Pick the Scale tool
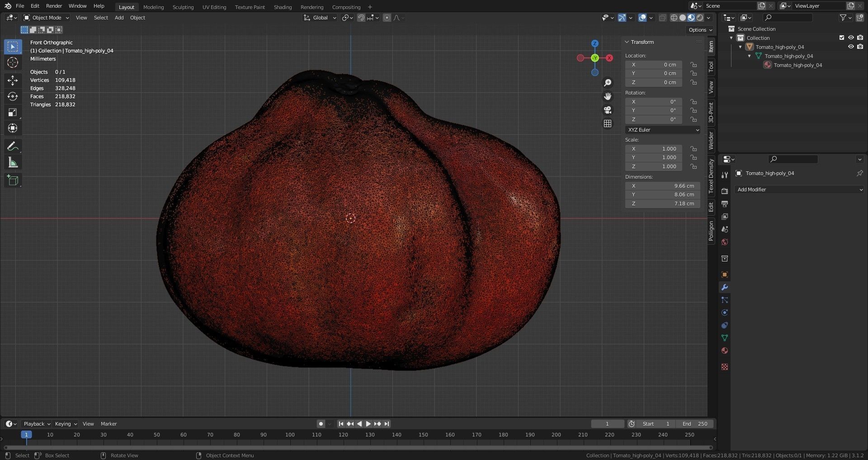 pyautogui.click(x=13, y=112)
